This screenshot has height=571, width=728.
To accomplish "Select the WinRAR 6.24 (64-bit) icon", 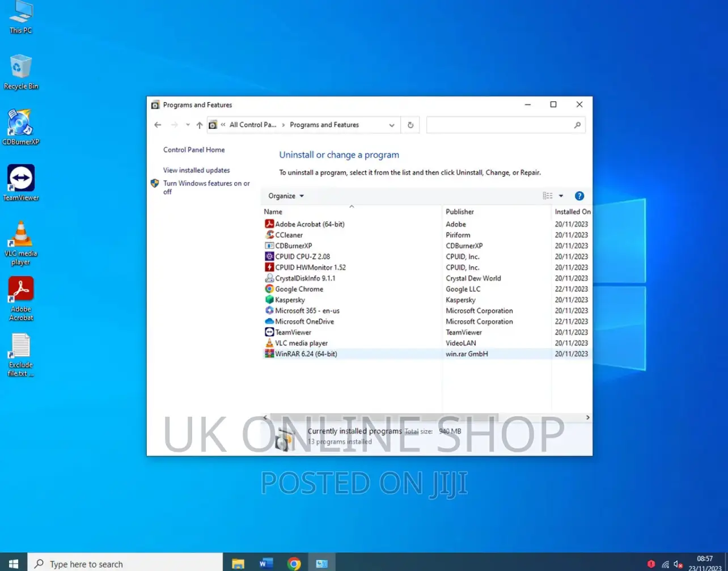I will [269, 353].
